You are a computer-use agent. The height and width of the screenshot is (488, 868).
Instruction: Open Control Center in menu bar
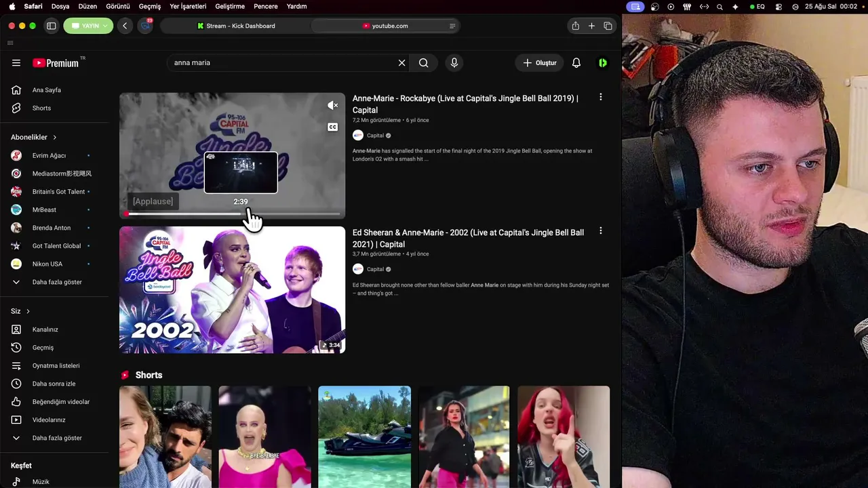point(778,6)
